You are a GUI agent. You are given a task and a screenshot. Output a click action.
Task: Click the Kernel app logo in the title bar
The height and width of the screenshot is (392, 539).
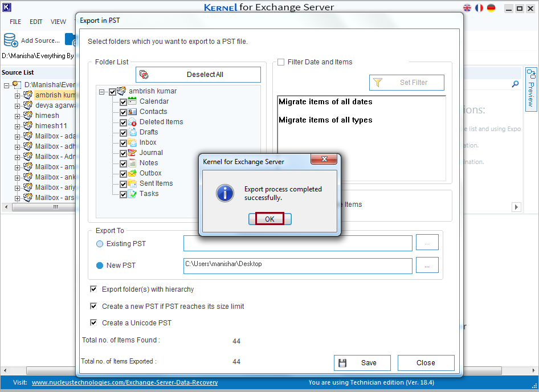point(6,7)
